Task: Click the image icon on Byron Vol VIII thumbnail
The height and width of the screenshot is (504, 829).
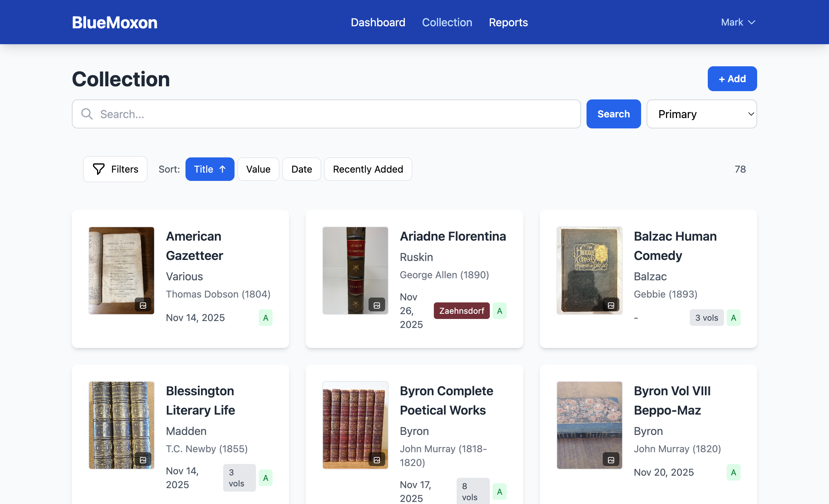Action: click(611, 460)
